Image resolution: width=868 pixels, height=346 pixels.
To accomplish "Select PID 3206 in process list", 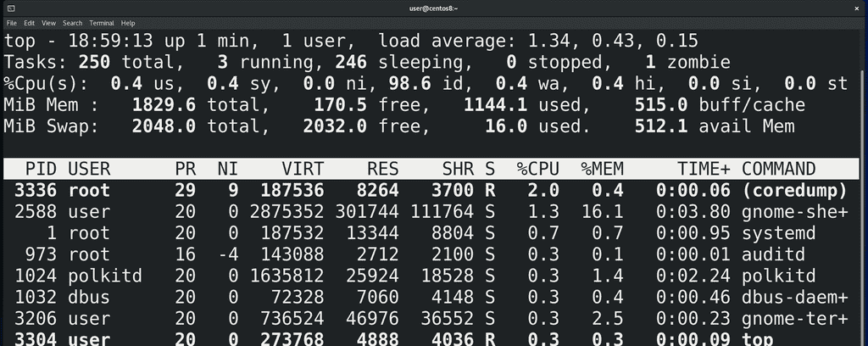I will click(x=36, y=318).
